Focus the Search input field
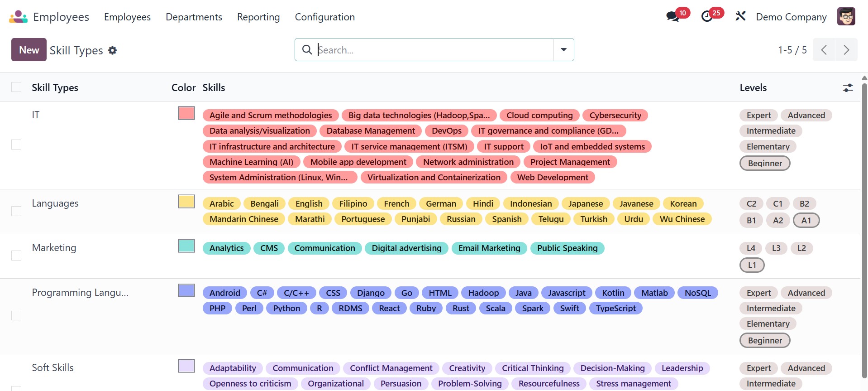 (x=434, y=50)
